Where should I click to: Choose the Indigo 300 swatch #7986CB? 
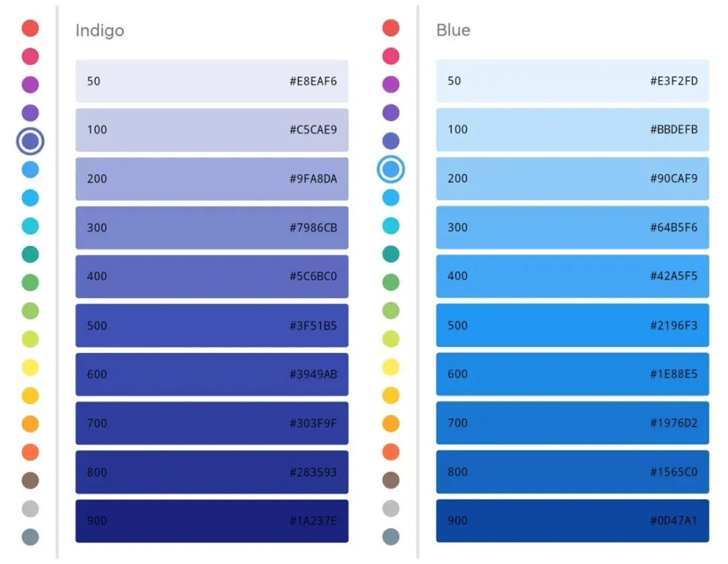coord(212,228)
